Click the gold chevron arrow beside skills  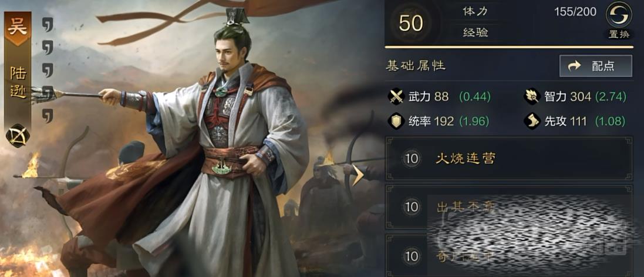click(x=358, y=176)
